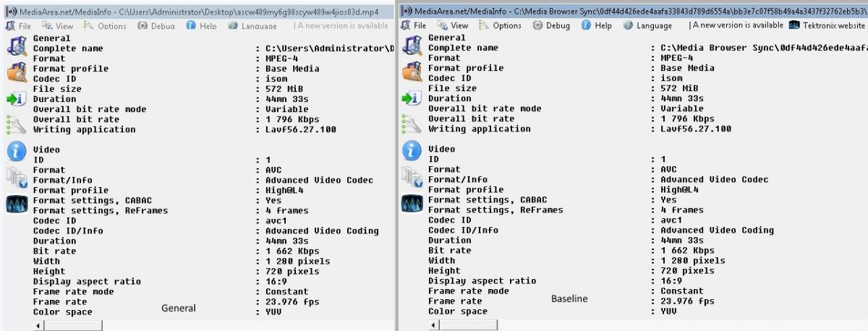The width and height of the screenshot is (868, 331).
Task: Click view documents icon in left window sidebar
Action: tap(16, 177)
